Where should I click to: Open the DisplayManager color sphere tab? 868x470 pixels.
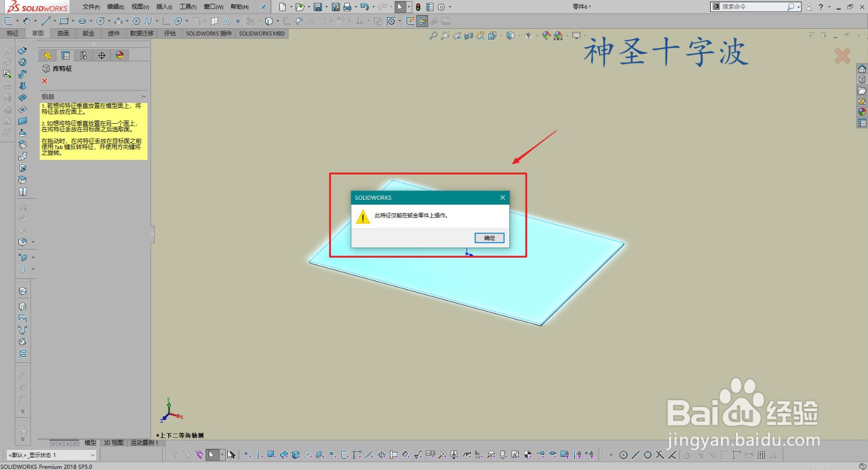point(120,55)
